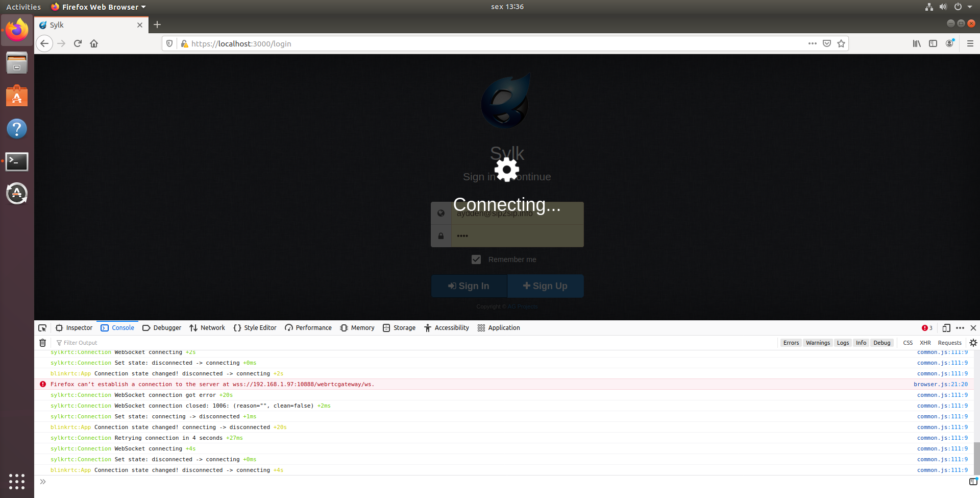Open Software Updater from dock
980x498 pixels.
click(17, 194)
